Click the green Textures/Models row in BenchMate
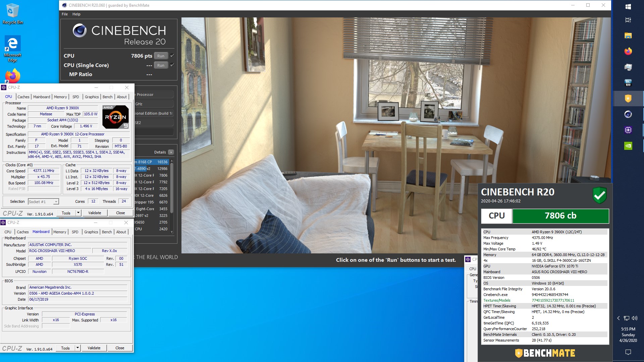 545,300
